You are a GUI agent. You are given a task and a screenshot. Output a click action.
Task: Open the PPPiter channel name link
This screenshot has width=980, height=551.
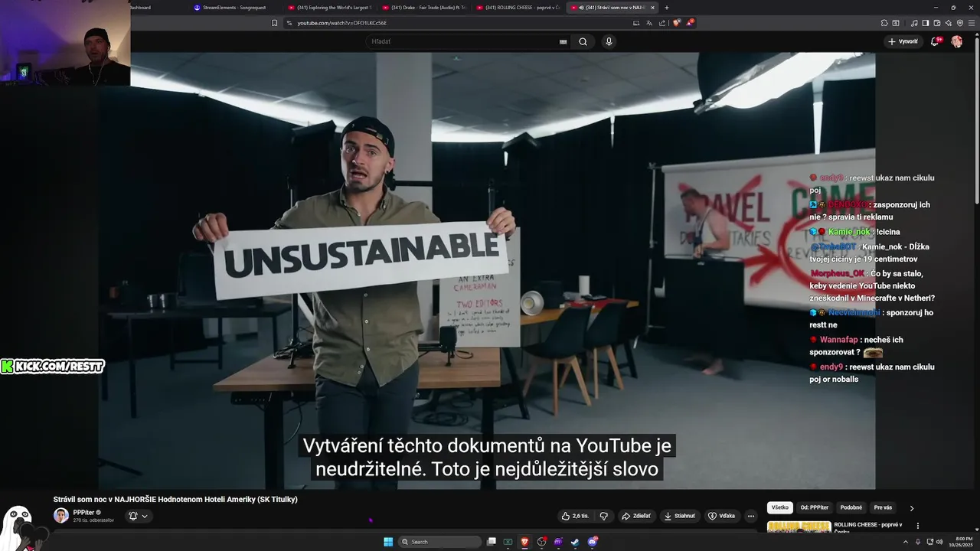[83, 512]
